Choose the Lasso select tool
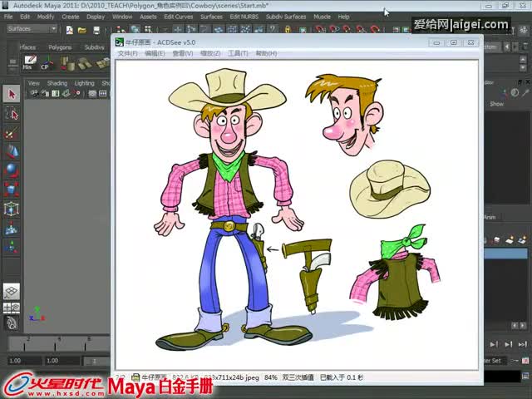This screenshot has width=532, height=399. (x=12, y=114)
